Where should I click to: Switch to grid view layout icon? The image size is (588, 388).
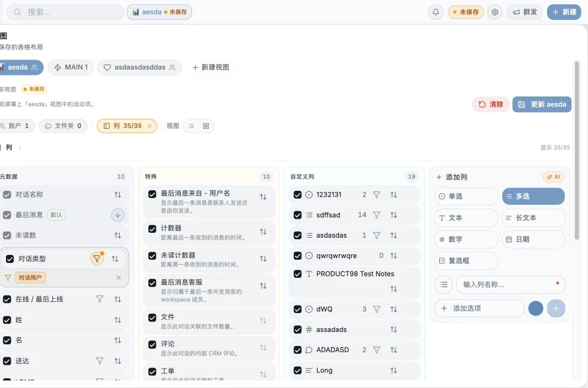[x=206, y=126]
